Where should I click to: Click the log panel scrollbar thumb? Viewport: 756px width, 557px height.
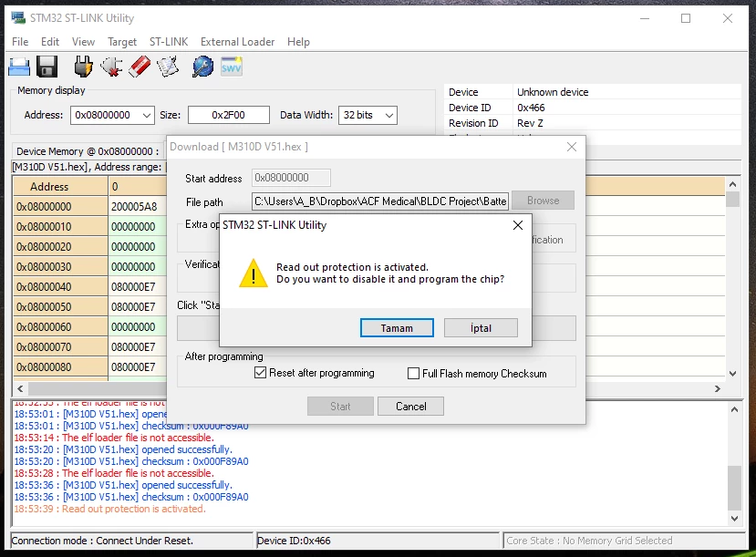[734, 488]
